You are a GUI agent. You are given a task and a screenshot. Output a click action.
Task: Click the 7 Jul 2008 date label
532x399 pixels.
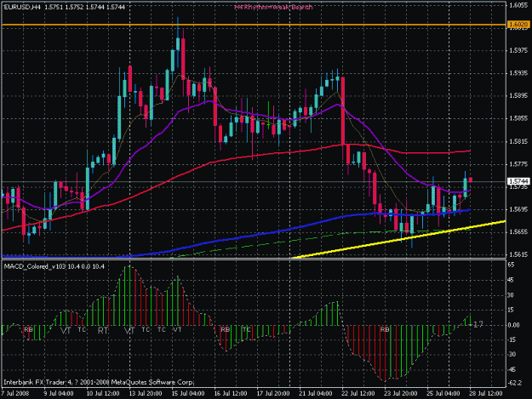pos(15,393)
